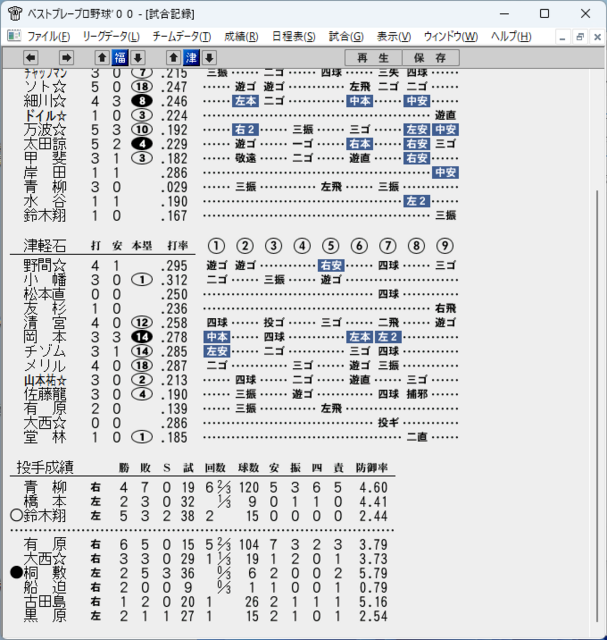Click 細川's 左本 home run result
Screen dimensions: 607x640
point(245,101)
